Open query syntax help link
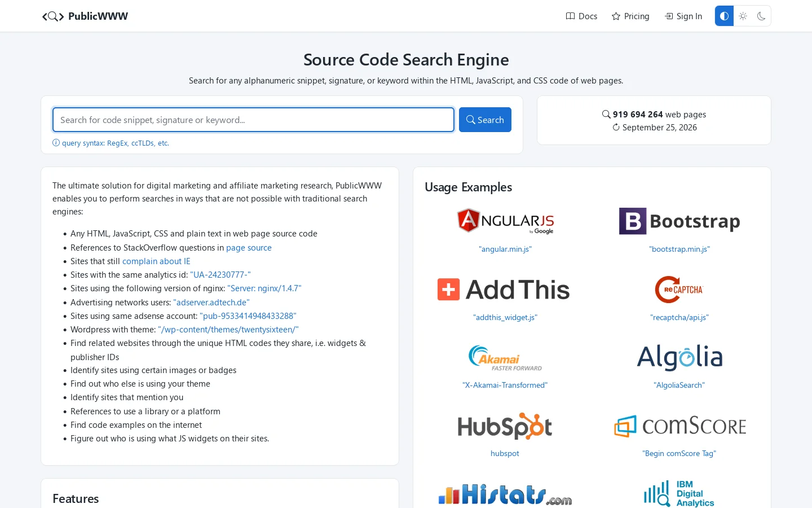Viewport: 812px width, 508px height. pos(111,143)
